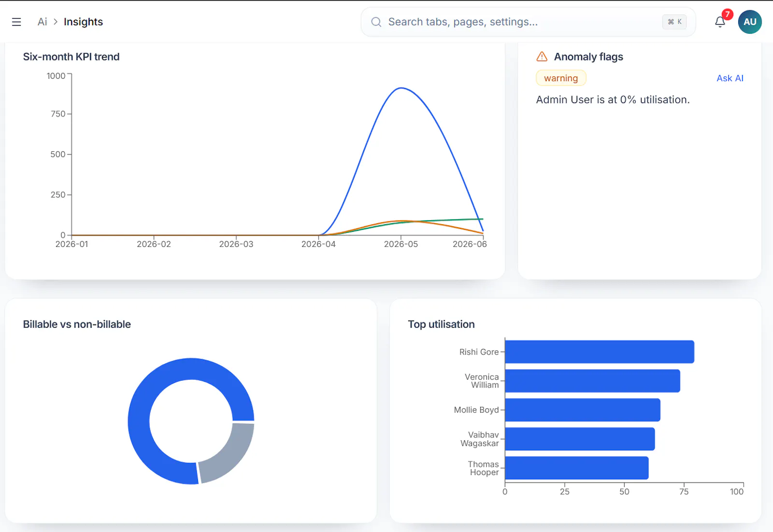Viewport: 773px width, 532px height.
Task: Open the notifications bell
Action: 720,22
